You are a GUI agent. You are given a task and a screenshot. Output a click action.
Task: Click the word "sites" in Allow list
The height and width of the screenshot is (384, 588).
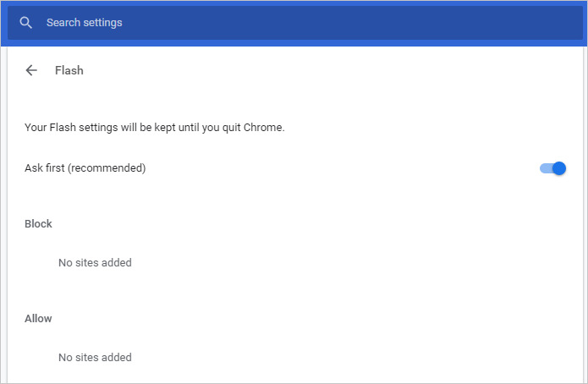[x=87, y=358]
